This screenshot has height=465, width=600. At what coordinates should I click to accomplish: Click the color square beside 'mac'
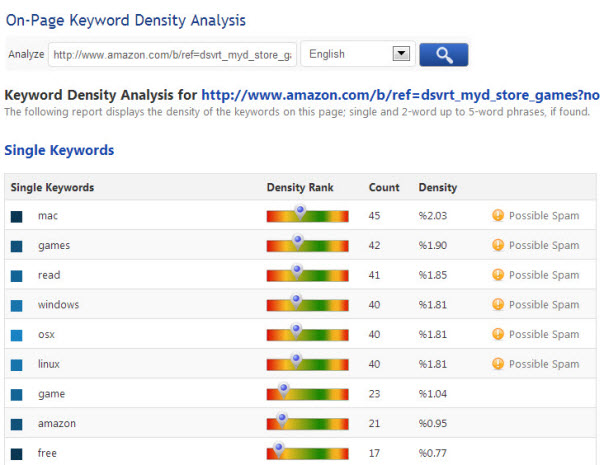point(17,216)
